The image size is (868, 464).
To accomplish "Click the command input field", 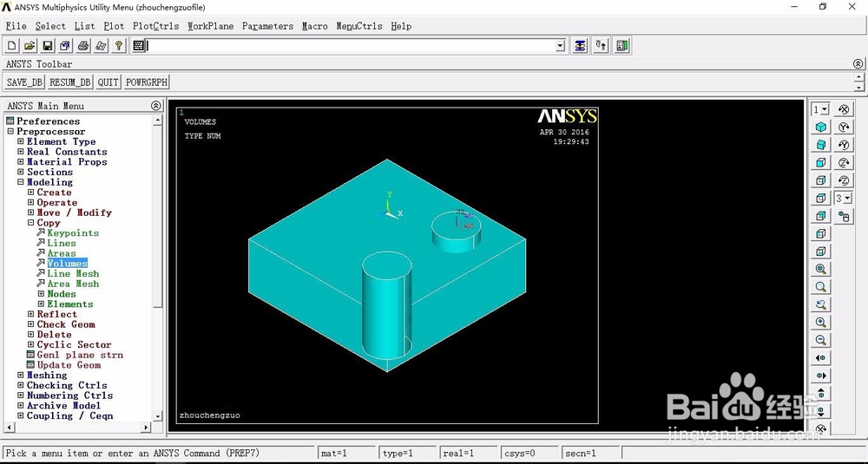I will click(x=351, y=46).
